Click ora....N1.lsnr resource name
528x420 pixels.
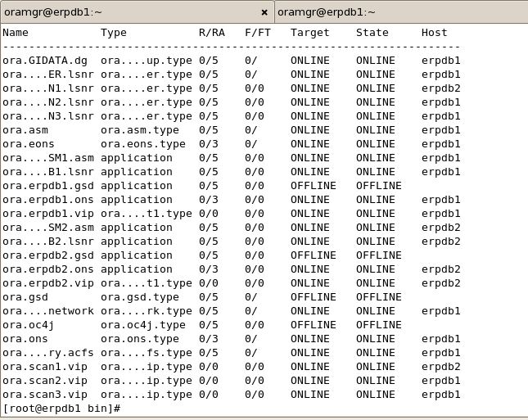click(x=48, y=88)
